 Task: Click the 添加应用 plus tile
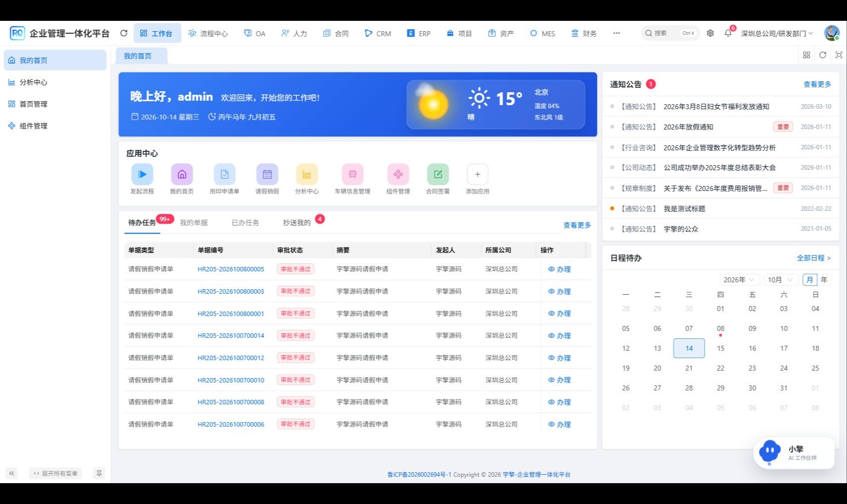click(477, 175)
